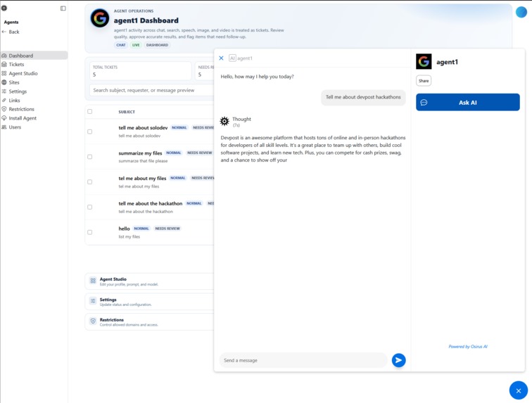Open the 'tell me about the hackathon' ticket
This screenshot has width=532, height=403.
[151, 203]
